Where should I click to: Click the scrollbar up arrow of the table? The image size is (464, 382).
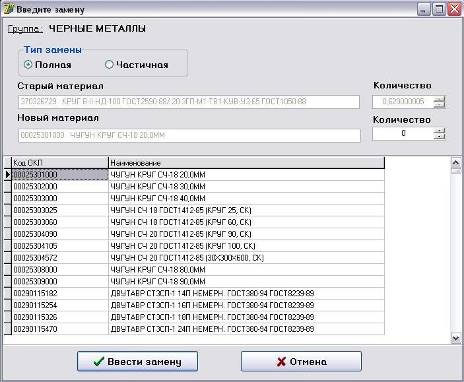(x=455, y=163)
